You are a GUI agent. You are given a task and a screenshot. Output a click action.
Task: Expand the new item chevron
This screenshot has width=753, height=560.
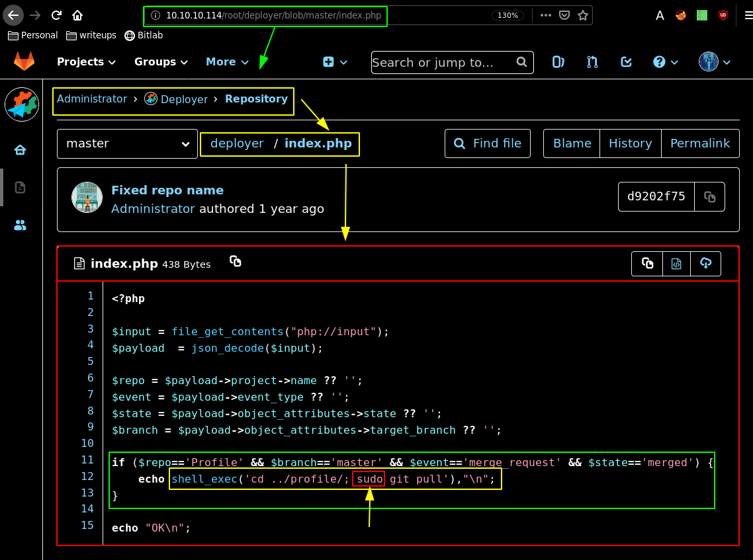click(x=344, y=62)
